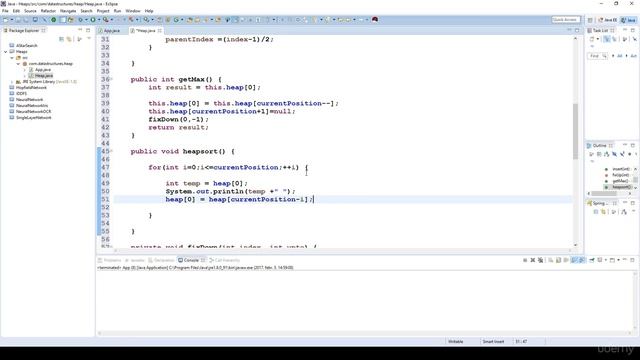The image size is (640, 360).
Task: Click Collapse All in Package Explorer
Action: (x=61, y=39)
